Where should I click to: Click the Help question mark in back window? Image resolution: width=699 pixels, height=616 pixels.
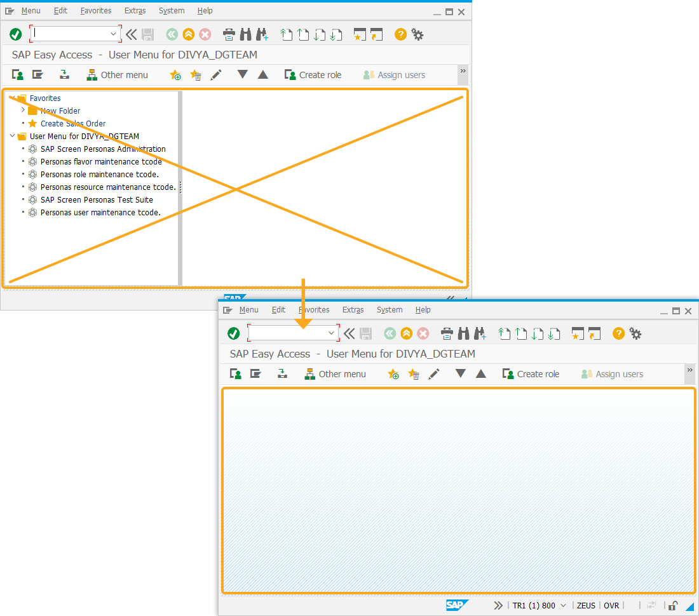[400, 34]
